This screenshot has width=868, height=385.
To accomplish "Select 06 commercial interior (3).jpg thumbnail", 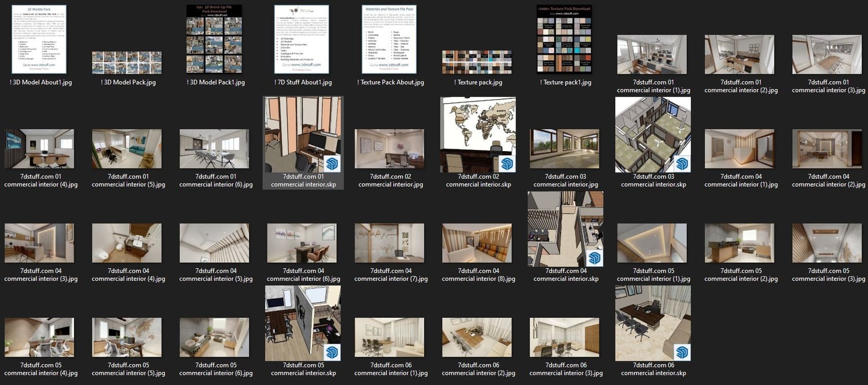I will (564, 338).
